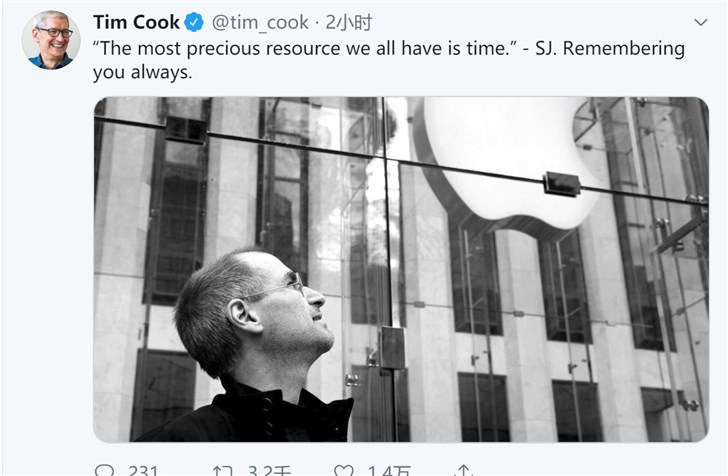The width and height of the screenshot is (728, 476).
Task: Click the reply speech-bubble icon
Action: point(105,470)
